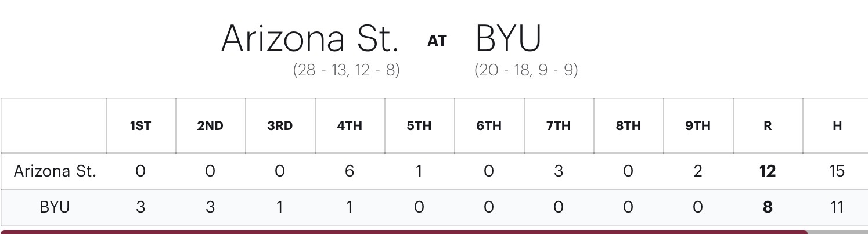Click the Arizona St. row label in the table
Screen dimensions: 868x234
(x=55, y=171)
